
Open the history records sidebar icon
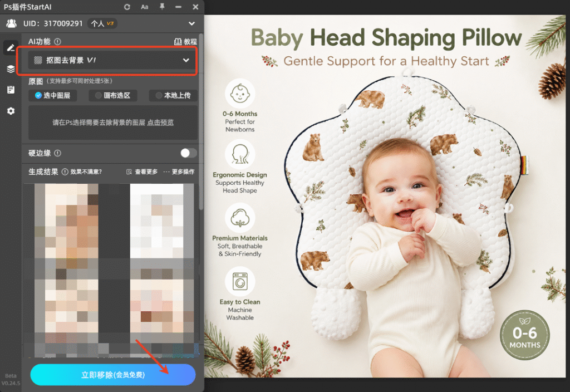[x=11, y=90]
